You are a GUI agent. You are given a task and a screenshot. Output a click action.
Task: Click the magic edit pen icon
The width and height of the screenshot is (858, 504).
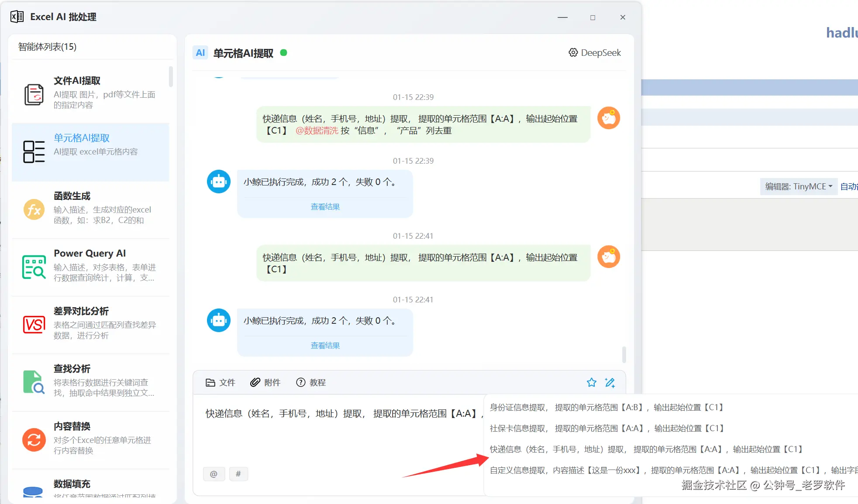[x=610, y=383]
